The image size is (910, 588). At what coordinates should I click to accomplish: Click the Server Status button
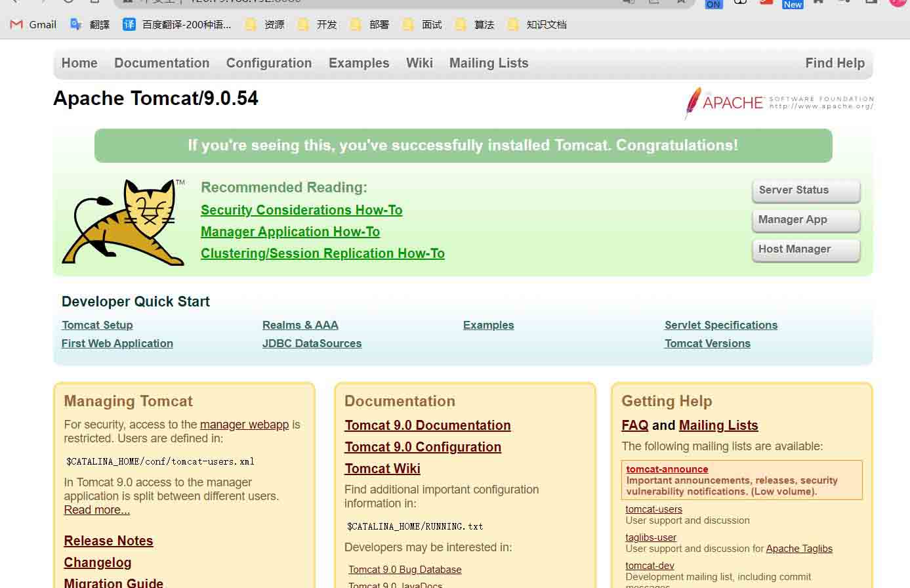806,190
